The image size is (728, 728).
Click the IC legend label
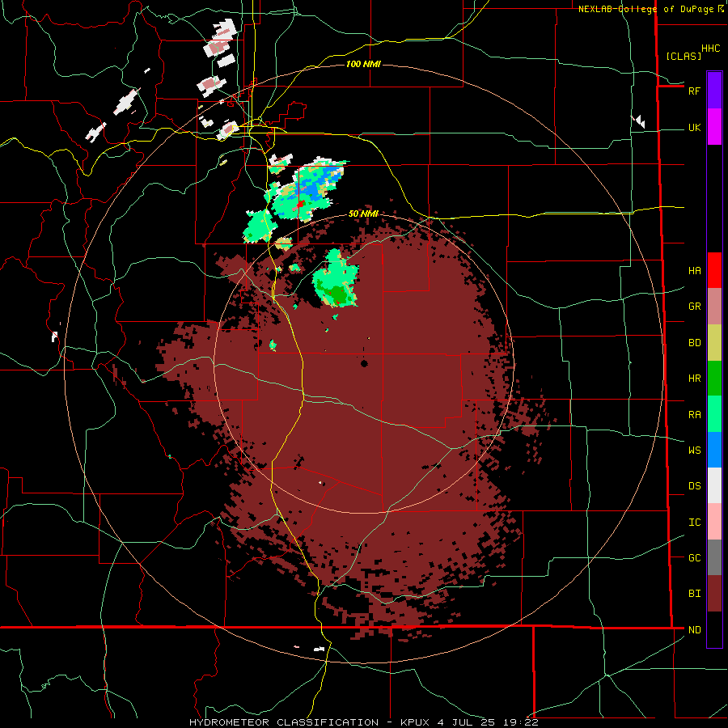tap(694, 522)
